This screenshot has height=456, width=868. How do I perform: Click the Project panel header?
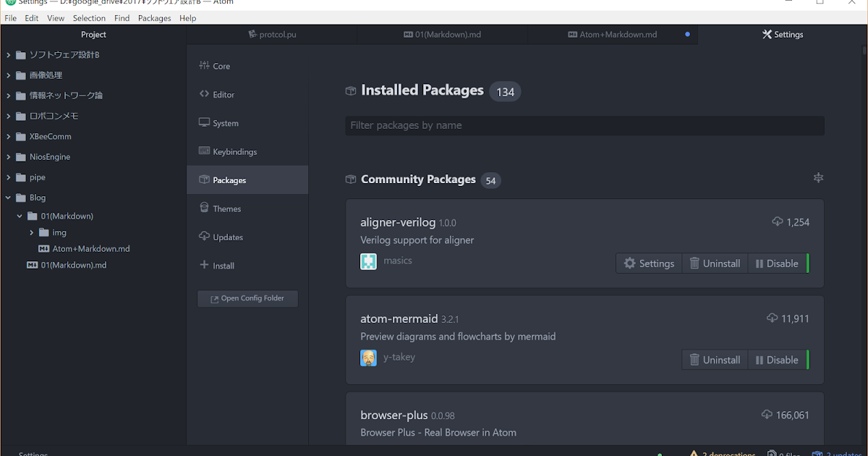(x=93, y=34)
